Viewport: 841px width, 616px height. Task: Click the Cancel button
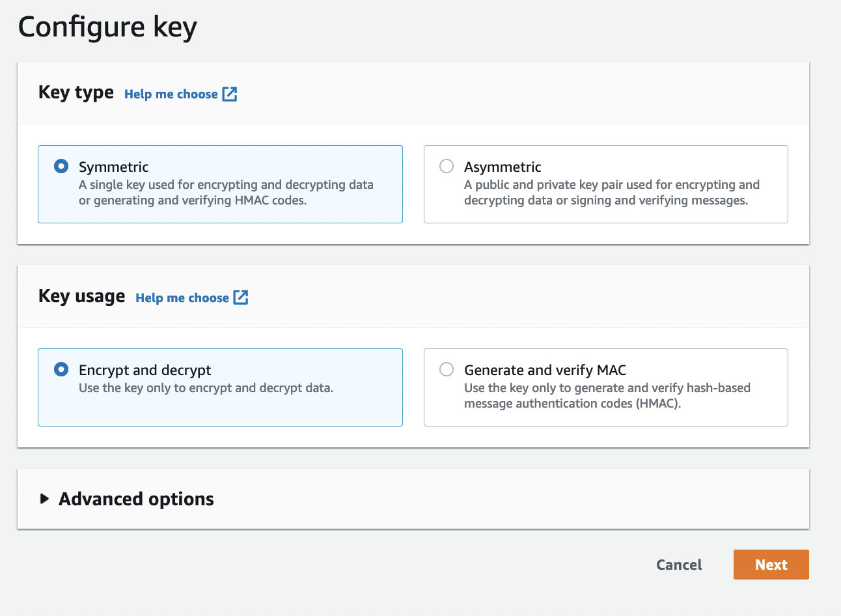tap(678, 565)
